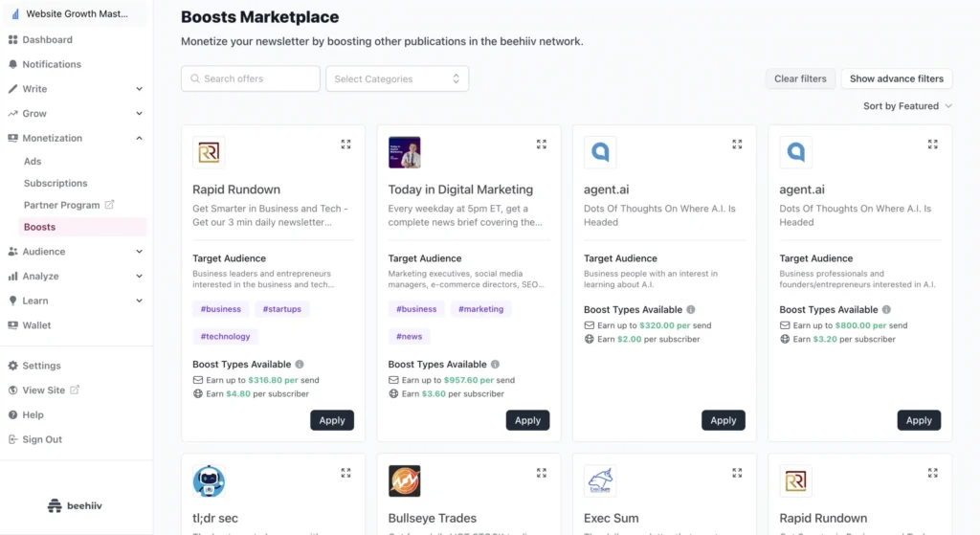Click the Grow trend-line icon
980x535 pixels.
tap(12, 113)
